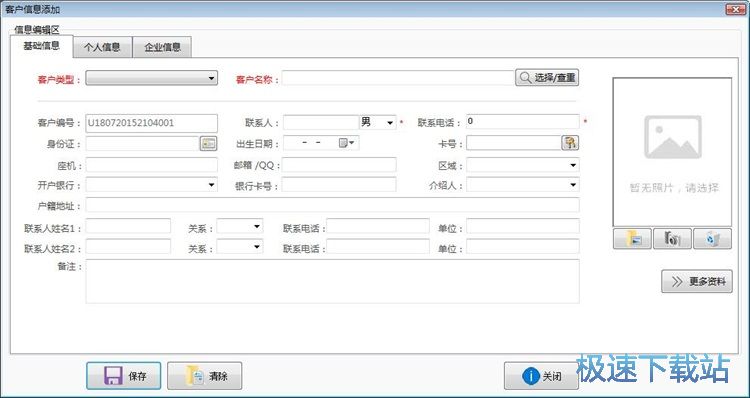The height and width of the screenshot is (398, 750).
Task: Open the photo file browse icon
Action: tap(632, 239)
